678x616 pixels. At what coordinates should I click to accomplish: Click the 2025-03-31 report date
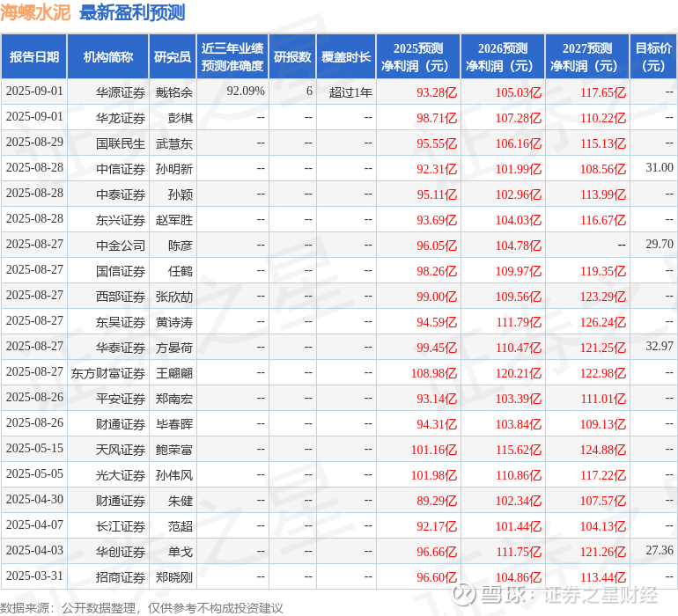pos(34,576)
